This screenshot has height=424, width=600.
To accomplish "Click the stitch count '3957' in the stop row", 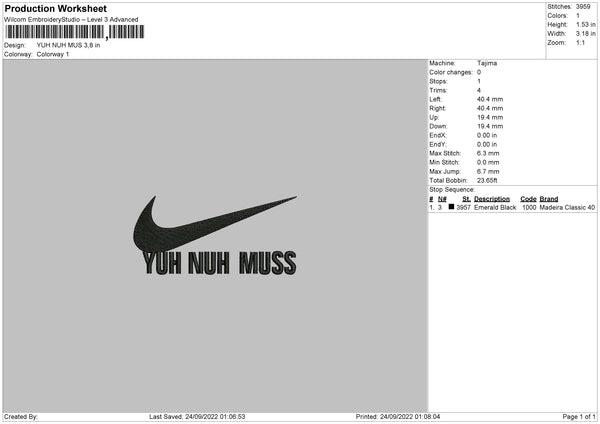I will (463, 207).
